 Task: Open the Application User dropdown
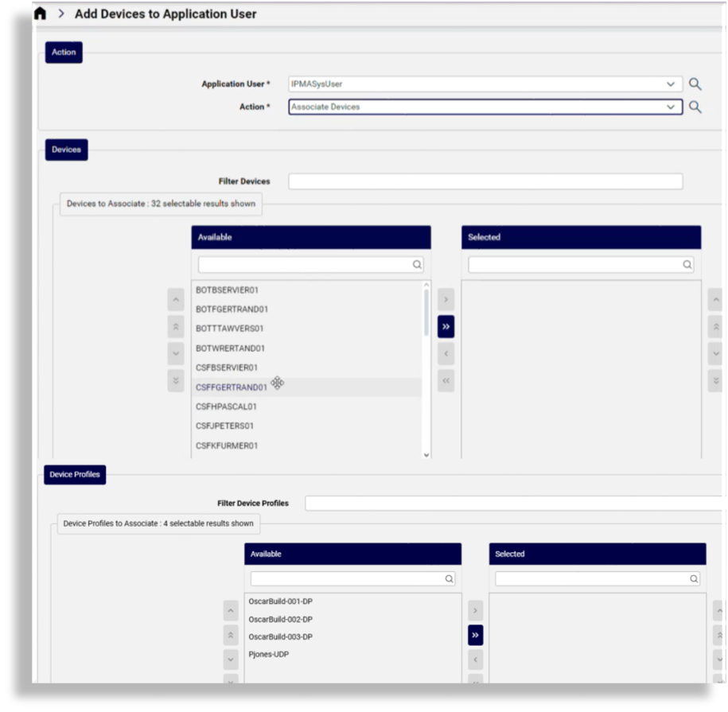[672, 84]
